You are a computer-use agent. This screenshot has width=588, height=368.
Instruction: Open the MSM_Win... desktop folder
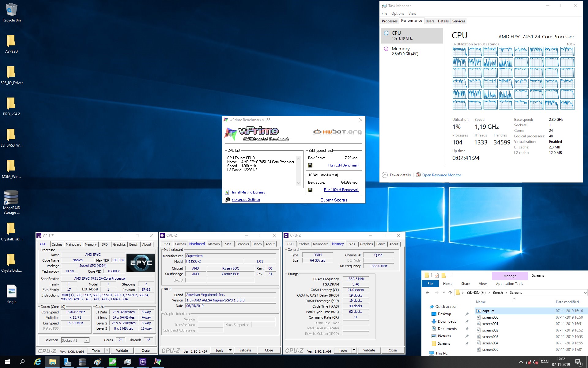point(11,169)
